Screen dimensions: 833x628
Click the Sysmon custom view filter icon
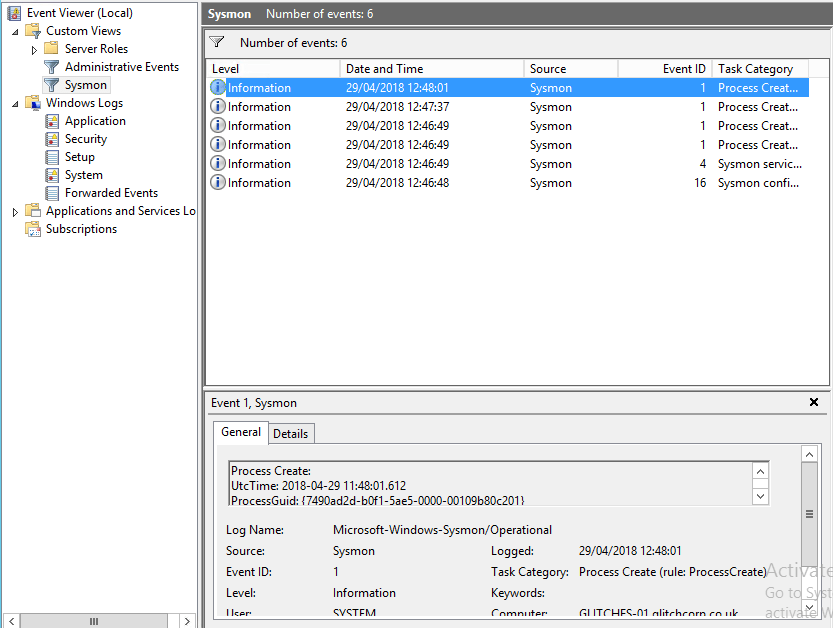click(x=51, y=85)
